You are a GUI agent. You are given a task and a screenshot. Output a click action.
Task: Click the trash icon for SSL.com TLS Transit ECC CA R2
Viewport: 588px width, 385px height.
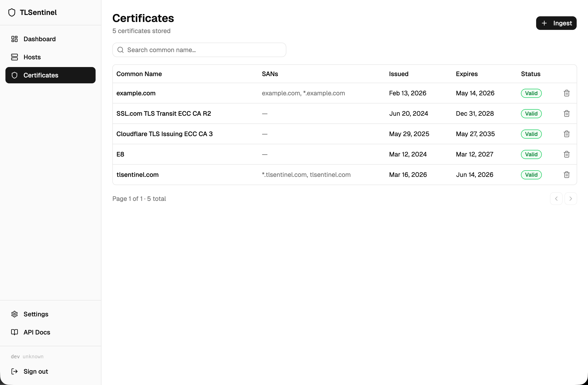tap(566, 113)
